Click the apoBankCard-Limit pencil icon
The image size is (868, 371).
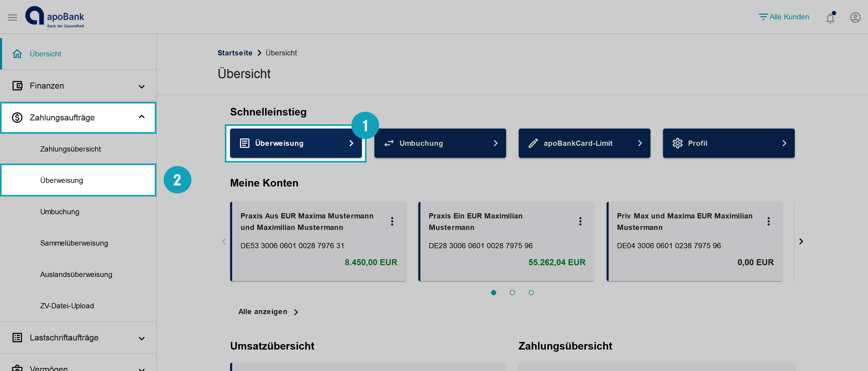(x=533, y=143)
